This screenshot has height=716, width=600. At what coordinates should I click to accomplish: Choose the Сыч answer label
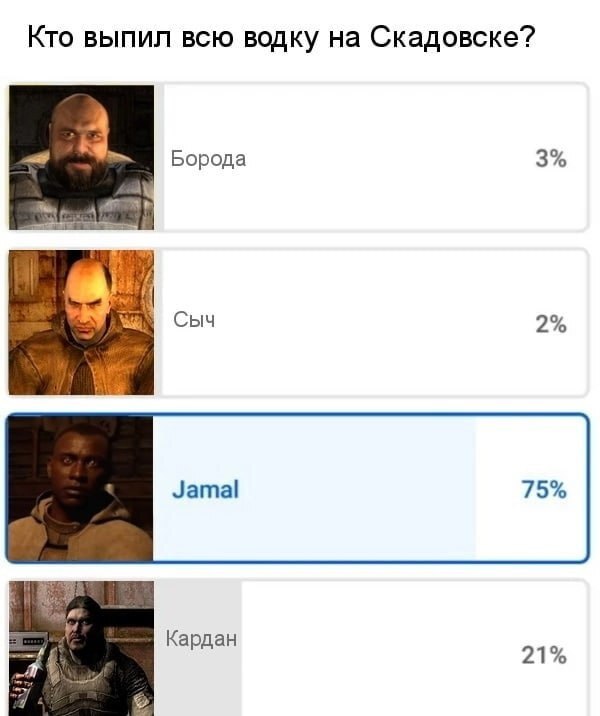tap(194, 321)
